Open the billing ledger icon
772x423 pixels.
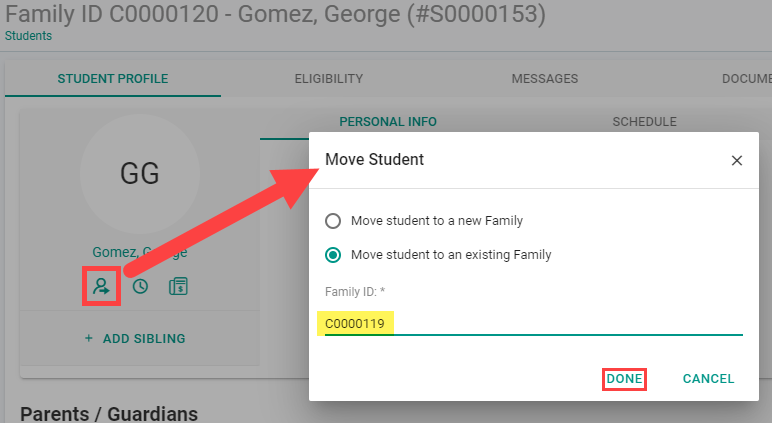tap(178, 286)
